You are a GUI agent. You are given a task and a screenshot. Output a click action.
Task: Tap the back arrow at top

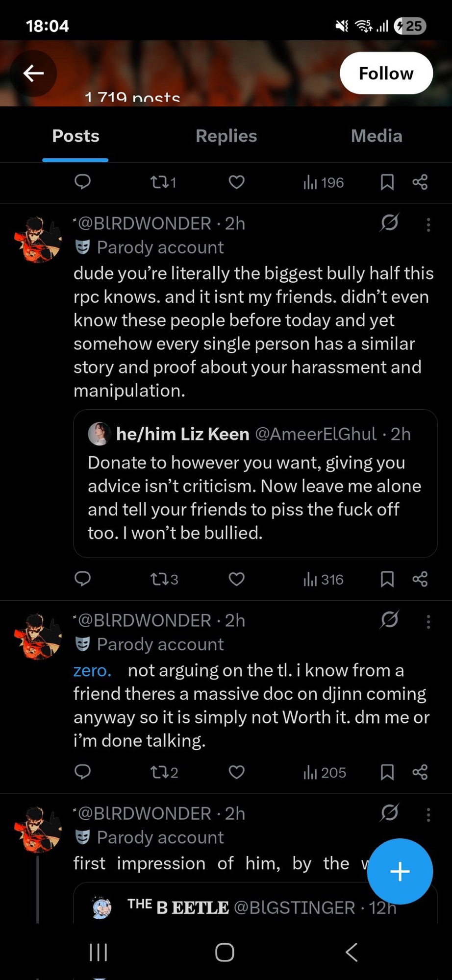(33, 73)
